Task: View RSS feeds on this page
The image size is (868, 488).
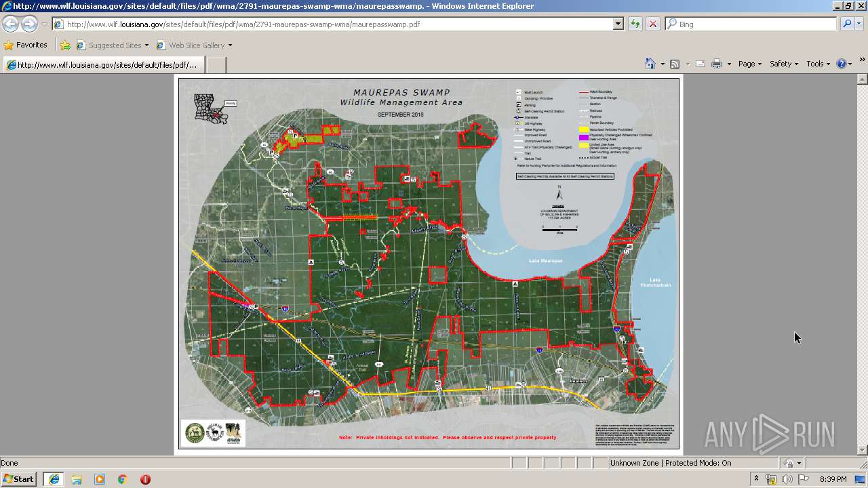Action: coord(675,64)
